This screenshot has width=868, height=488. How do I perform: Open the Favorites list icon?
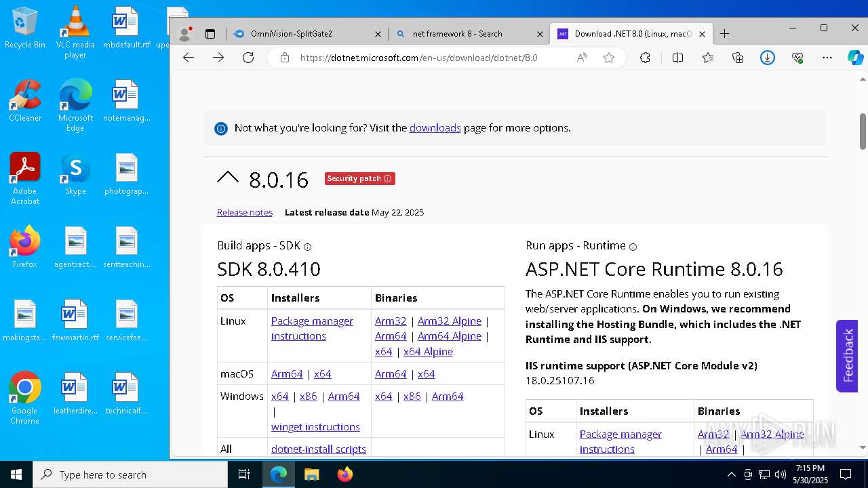click(x=708, y=58)
